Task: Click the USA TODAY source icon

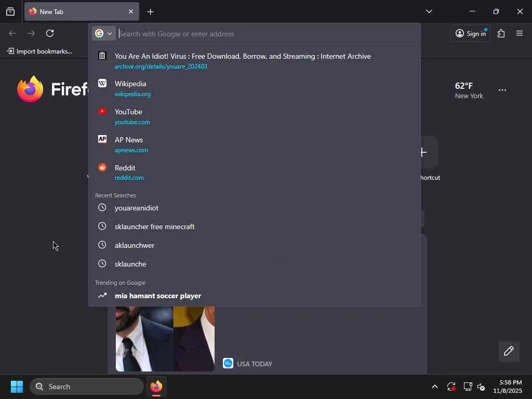Action: click(228, 363)
